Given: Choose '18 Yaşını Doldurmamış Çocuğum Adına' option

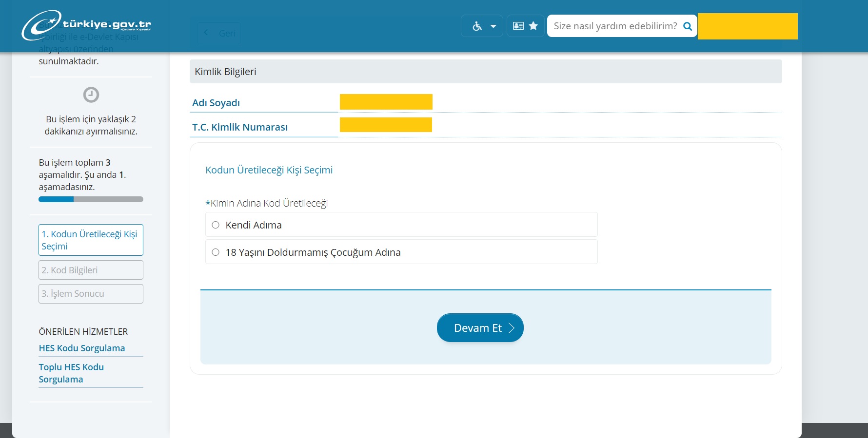Looking at the screenshot, I should (x=216, y=252).
